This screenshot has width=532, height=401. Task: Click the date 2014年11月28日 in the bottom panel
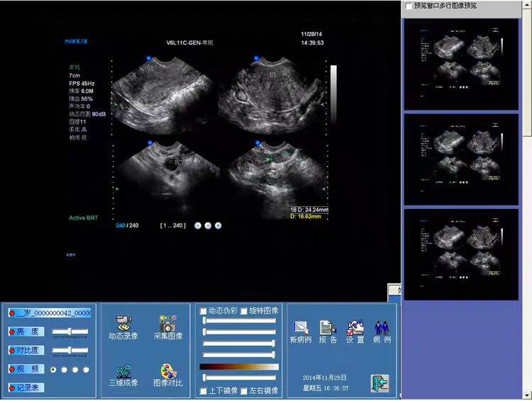point(324,378)
